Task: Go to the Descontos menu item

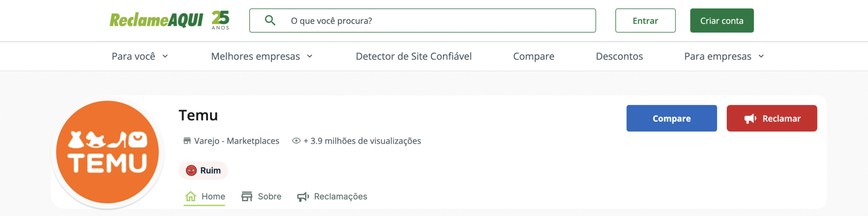Action: point(619,56)
